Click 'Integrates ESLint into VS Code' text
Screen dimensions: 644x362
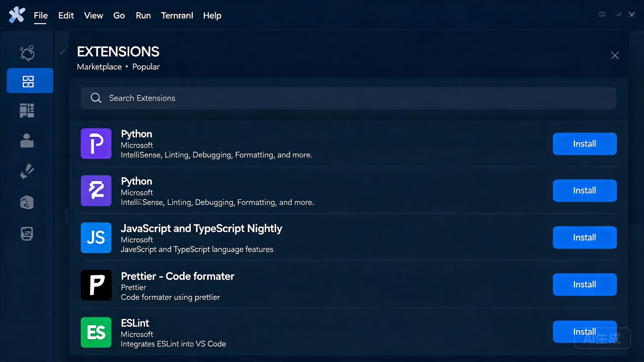pos(173,344)
